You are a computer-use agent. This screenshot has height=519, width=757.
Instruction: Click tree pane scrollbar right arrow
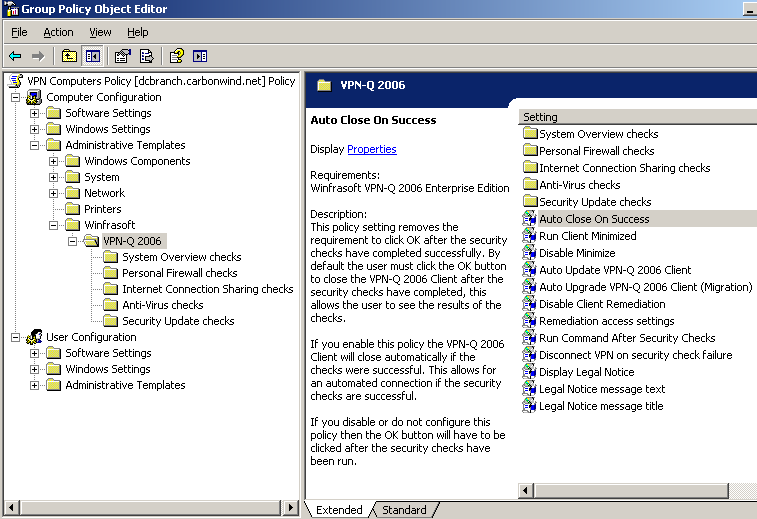(290, 507)
